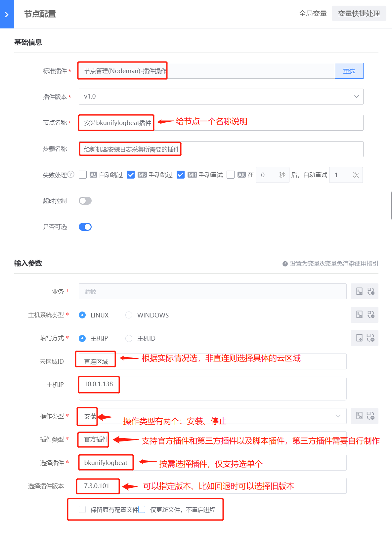Click the set-as-variable icon beside 主机系统类型
Viewport: 392px width, 542px height.
[359, 314]
